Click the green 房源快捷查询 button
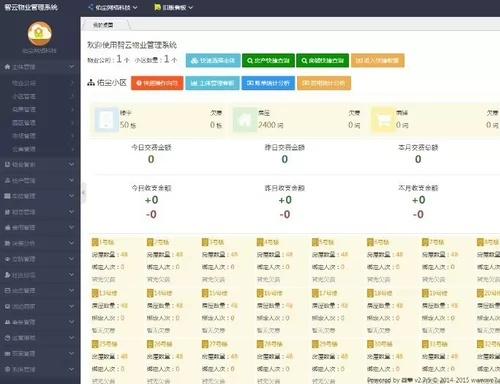This screenshot has height=384, width=500. click(322, 60)
